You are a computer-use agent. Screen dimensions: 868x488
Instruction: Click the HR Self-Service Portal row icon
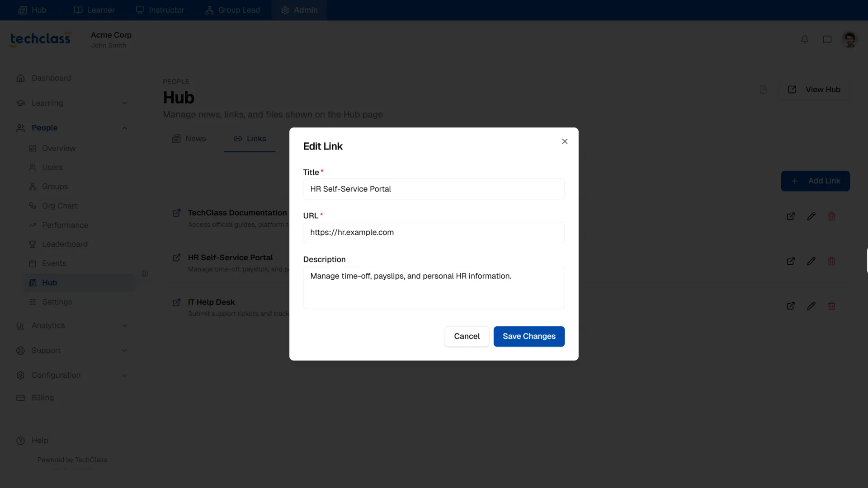pos(176,258)
